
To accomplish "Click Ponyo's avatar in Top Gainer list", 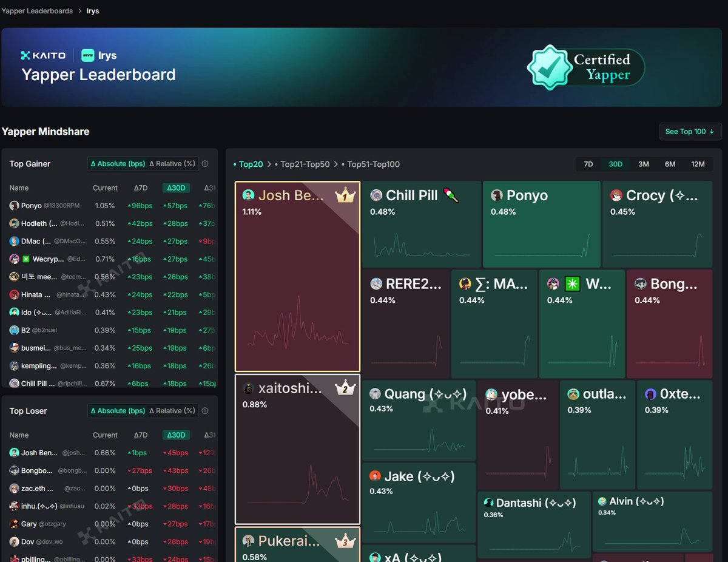I will tap(14, 206).
